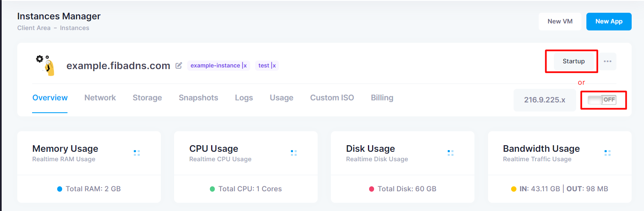Screen dimensions: 644x211
Task: Click the Total Disk: 60 GB text
Action: 407,189
